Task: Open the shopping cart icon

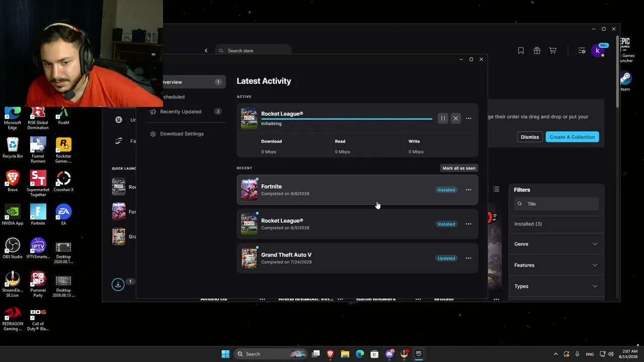Action: [x=553, y=51]
